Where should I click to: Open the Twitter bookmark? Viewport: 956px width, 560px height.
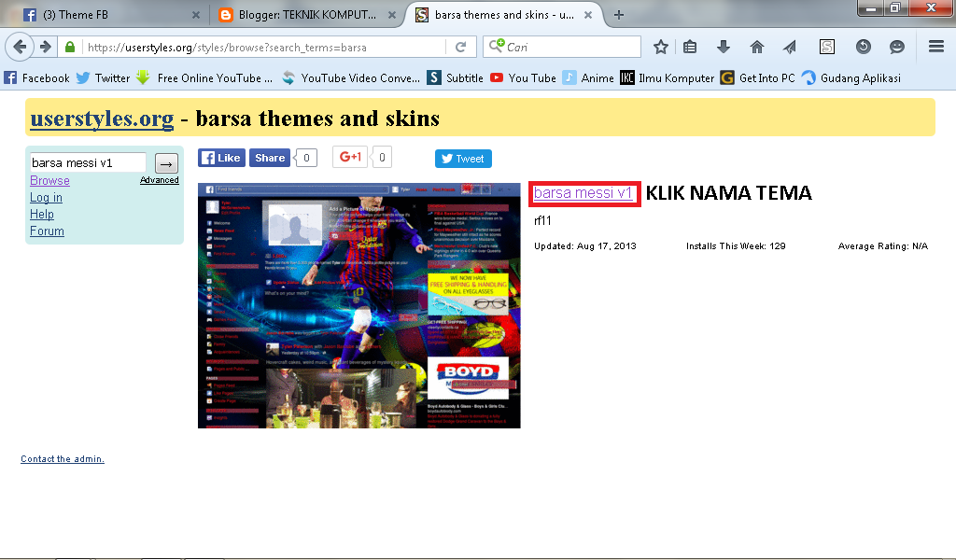click(103, 78)
